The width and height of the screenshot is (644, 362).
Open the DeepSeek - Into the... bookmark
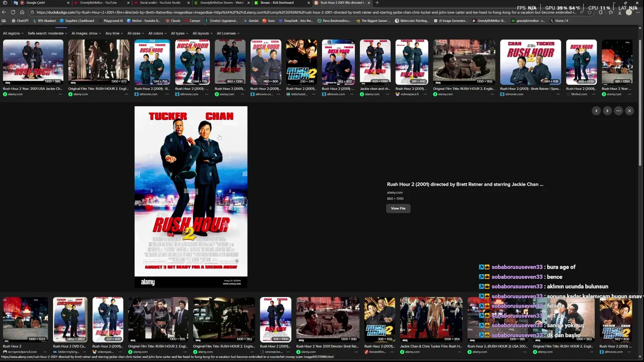pyautogui.click(x=296, y=21)
